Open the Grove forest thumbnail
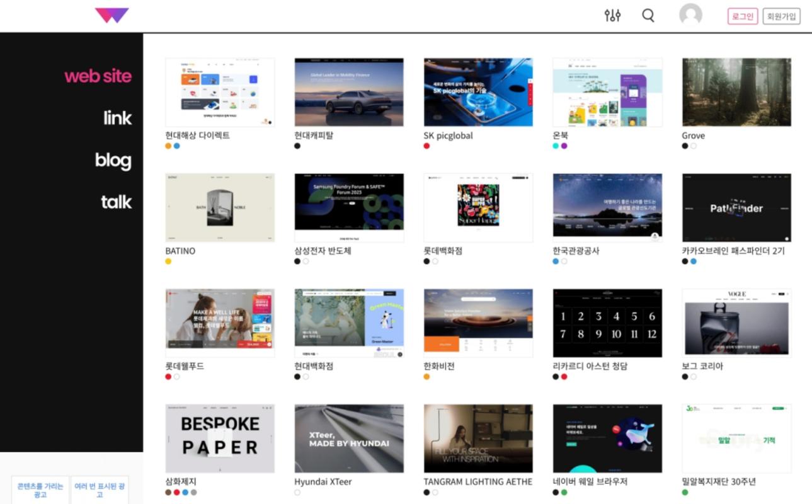The image size is (812, 504). tap(736, 92)
